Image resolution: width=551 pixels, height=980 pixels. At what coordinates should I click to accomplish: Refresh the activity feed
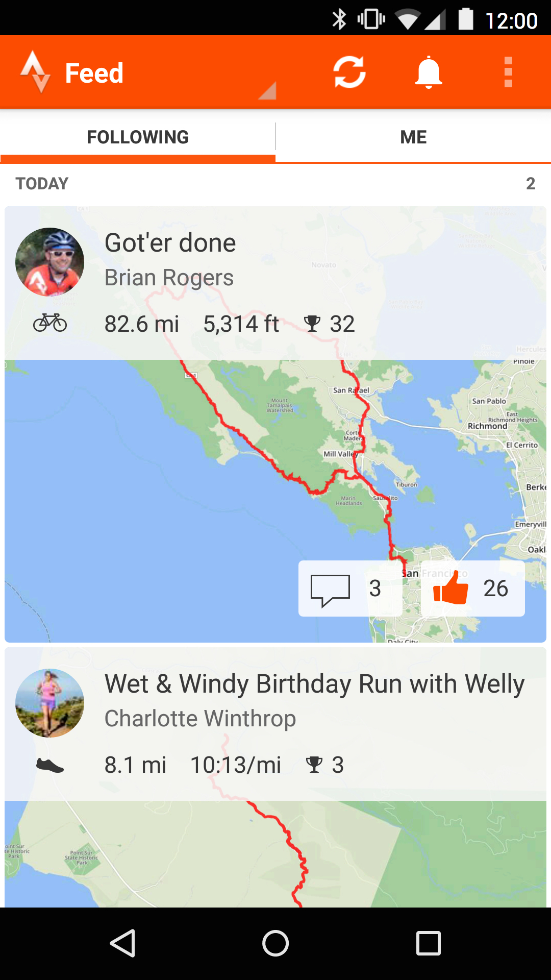tap(349, 72)
